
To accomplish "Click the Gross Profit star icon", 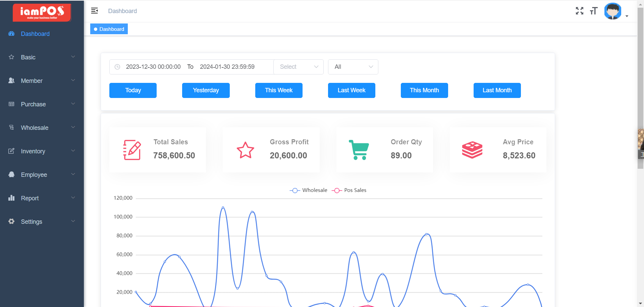I will point(245,150).
